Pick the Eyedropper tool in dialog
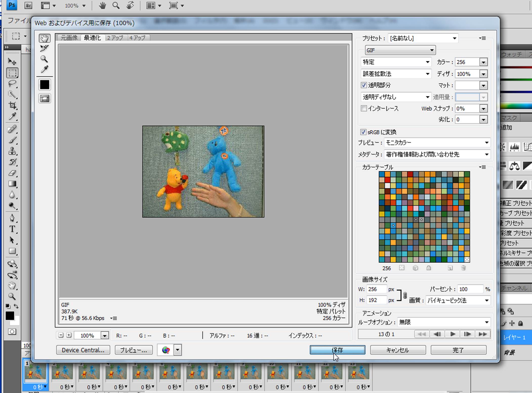Viewport: 532px width, 393px height. pos(45,69)
